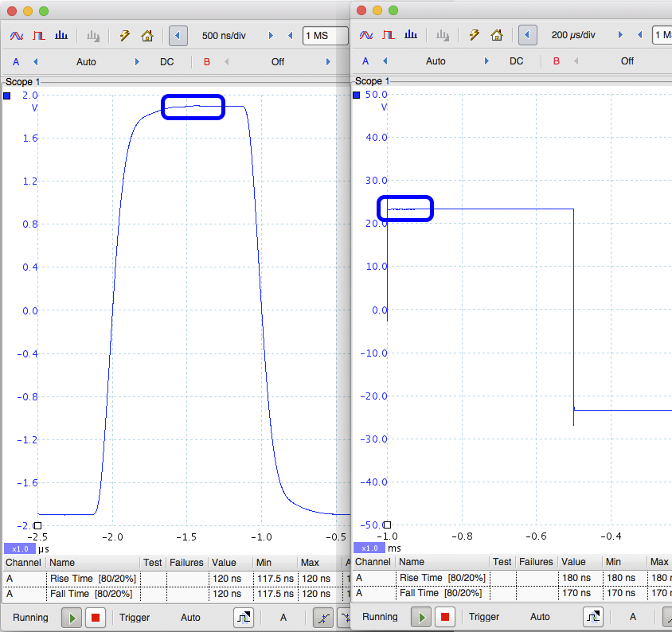
Task: Increase channel B range in left window
Action: 328,62
